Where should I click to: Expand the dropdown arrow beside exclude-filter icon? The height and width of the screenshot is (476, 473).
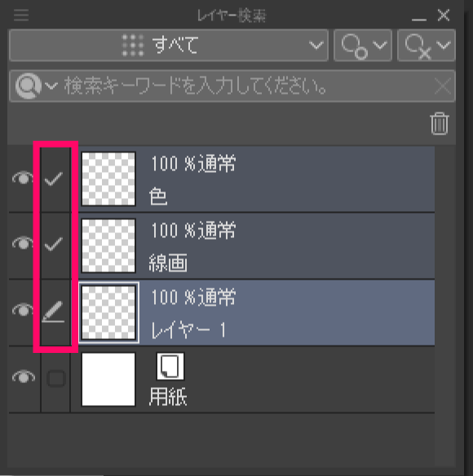[x=444, y=46]
